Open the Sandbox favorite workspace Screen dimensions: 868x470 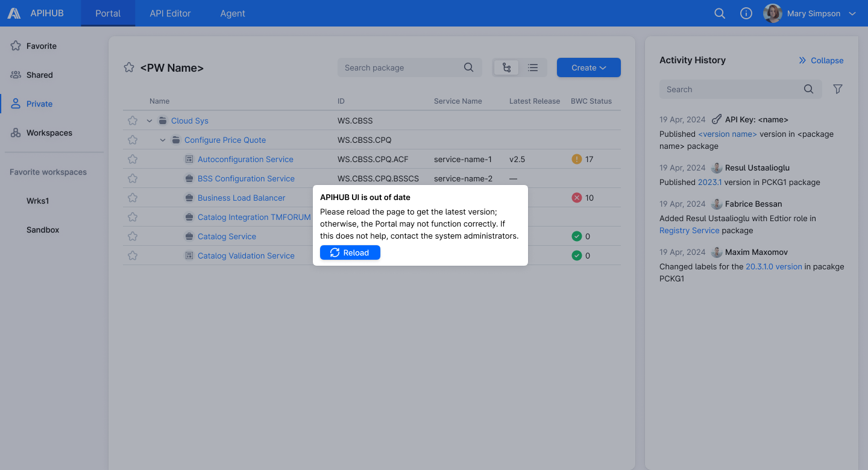(43, 230)
